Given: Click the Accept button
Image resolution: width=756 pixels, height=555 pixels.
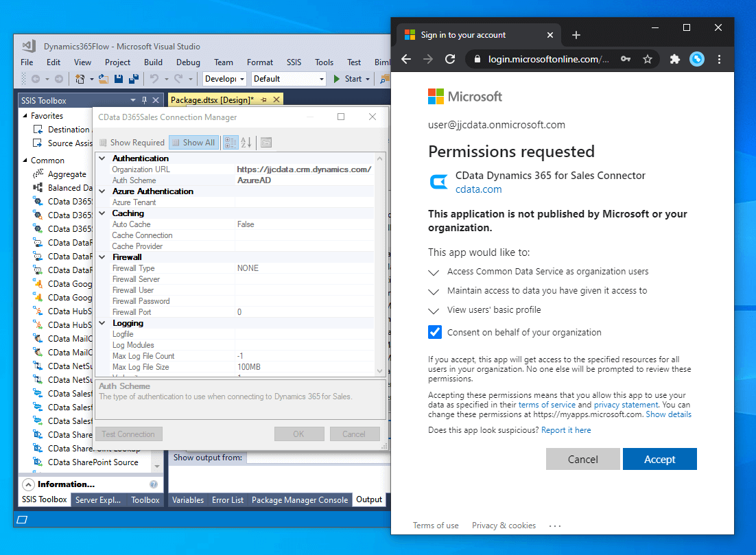Looking at the screenshot, I should [659, 460].
